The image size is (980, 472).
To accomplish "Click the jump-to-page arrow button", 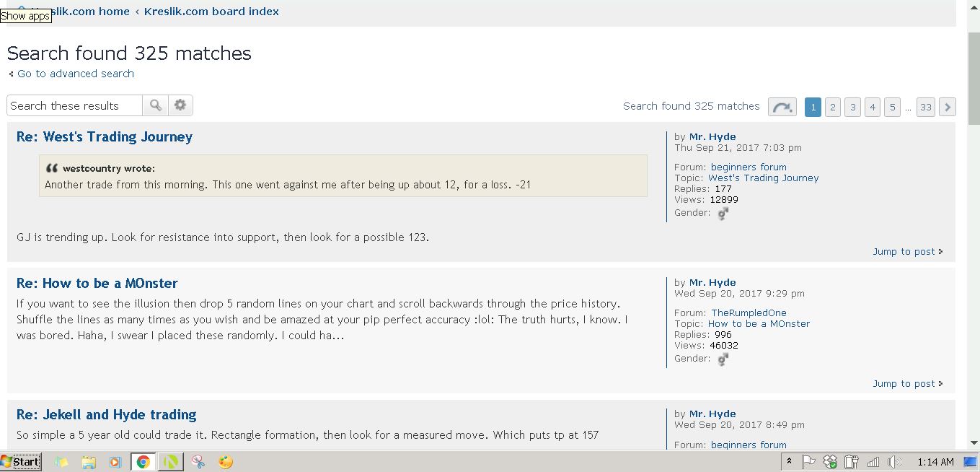I will pyautogui.click(x=782, y=107).
